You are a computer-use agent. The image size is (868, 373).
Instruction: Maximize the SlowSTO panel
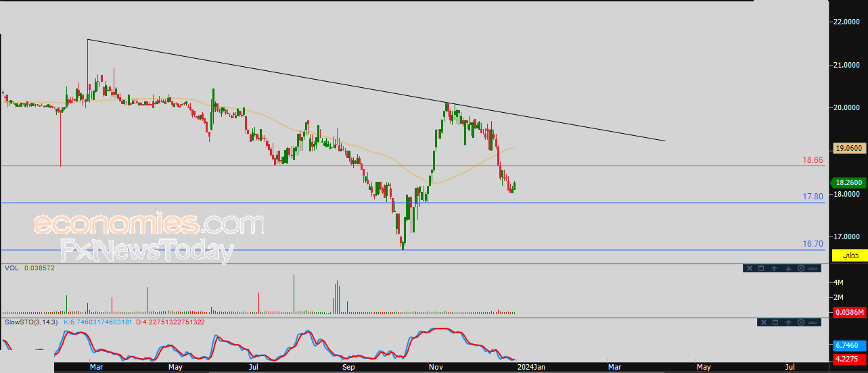coord(775,322)
